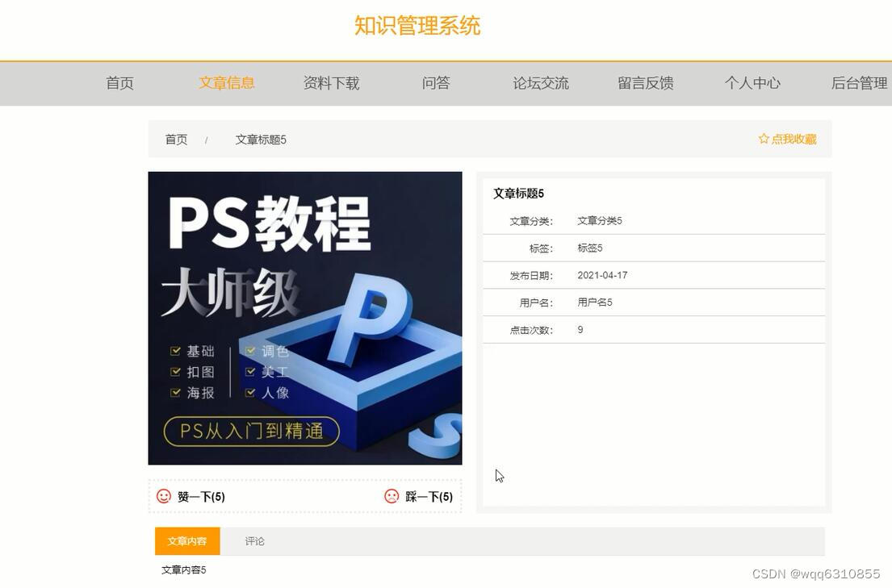Select the bold 文章标题5 heading
Viewport: 892px width, 588px height.
coord(518,194)
